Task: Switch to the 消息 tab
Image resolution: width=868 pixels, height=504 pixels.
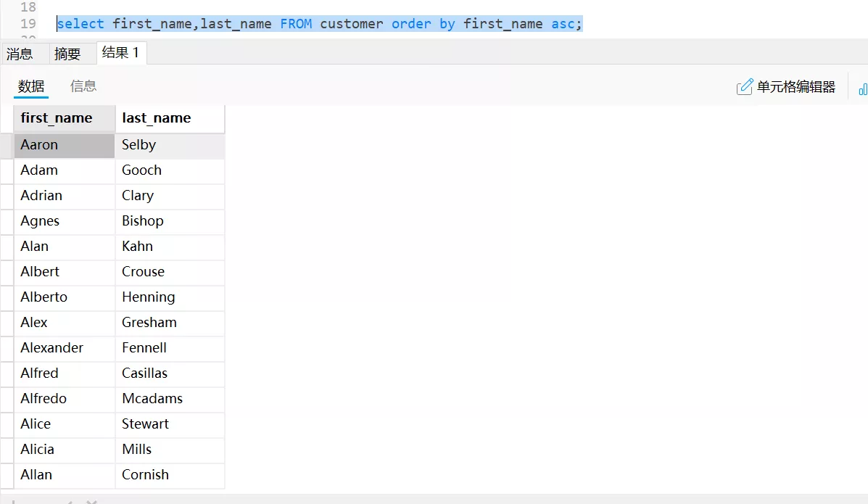Action: point(20,54)
